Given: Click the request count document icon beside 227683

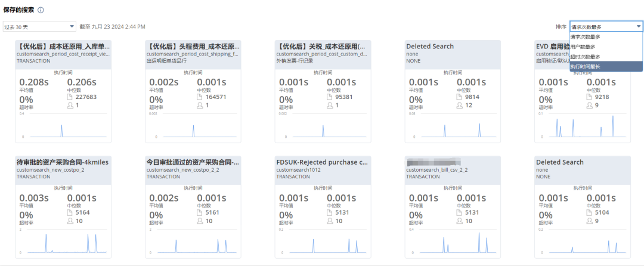Looking at the screenshot, I should [x=70, y=97].
